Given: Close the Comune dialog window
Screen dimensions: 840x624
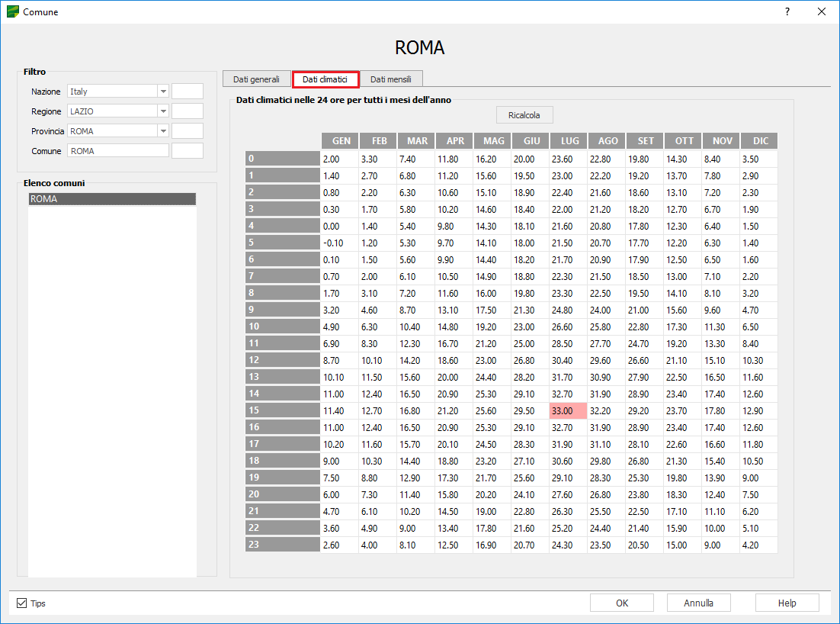Looking at the screenshot, I should point(821,11).
